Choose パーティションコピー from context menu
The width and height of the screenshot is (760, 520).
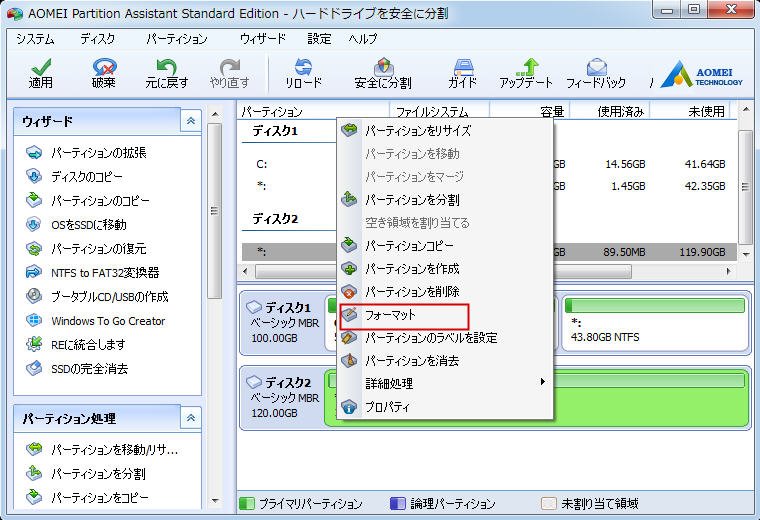[445, 246]
